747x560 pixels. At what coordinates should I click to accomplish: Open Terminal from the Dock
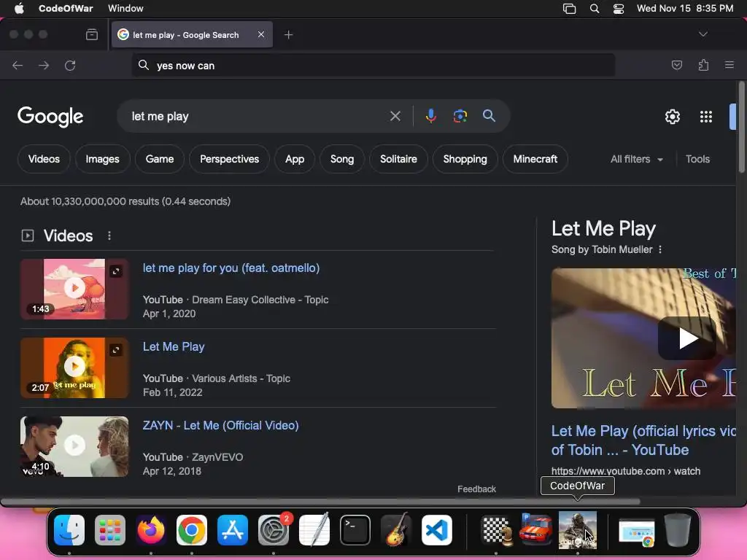[355, 530]
